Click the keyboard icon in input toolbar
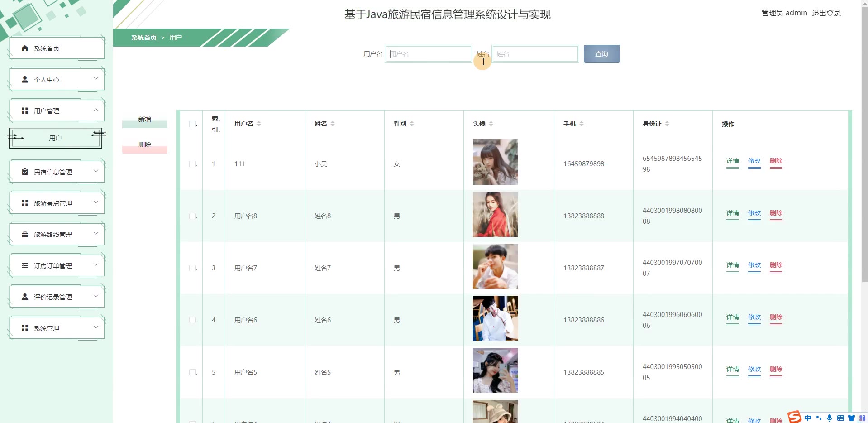The height and width of the screenshot is (423, 868). point(840,418)
